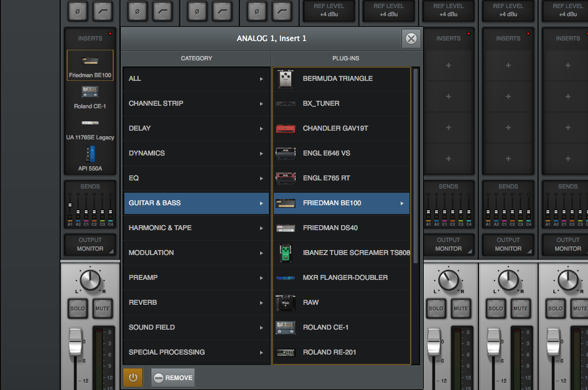Viewport: 588px width, 390px height.
Task: Toggle SOLO on channel right of plug-in browser
Action: [436, 309]
